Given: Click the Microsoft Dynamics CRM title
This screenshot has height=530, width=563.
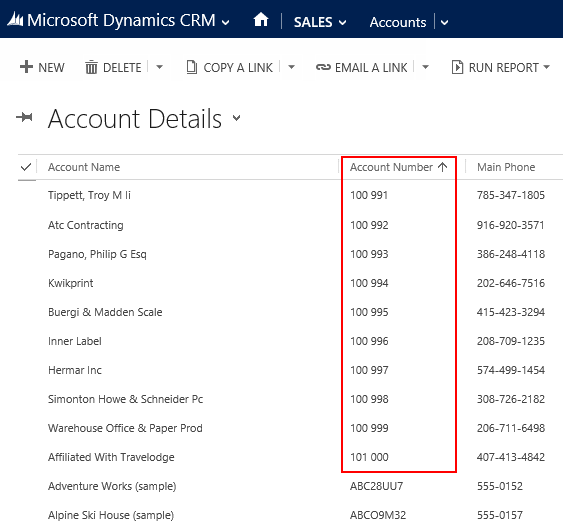Looking at the screenshot, I should coord(121,20).
